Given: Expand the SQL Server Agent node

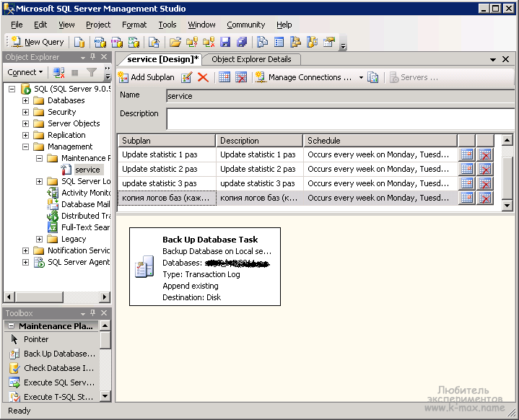Looking at the screenshot, I should [x=25, y=263].
